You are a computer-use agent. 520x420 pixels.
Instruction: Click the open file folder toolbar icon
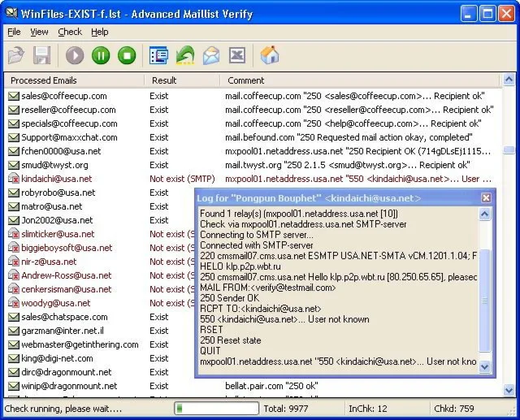pyautogui.click(x=16, y=55)
